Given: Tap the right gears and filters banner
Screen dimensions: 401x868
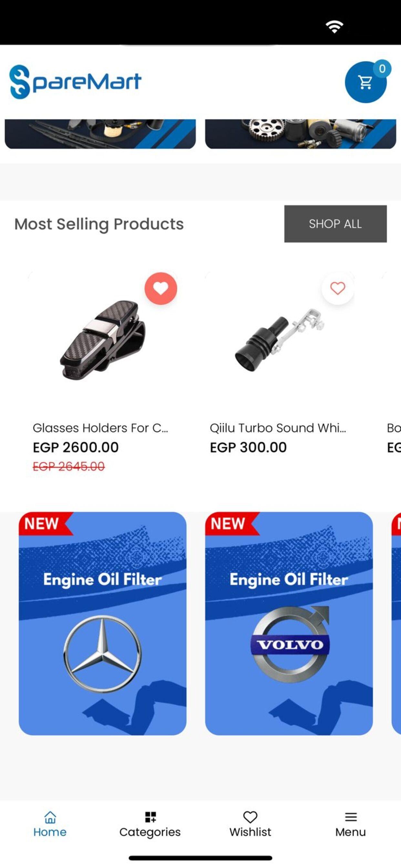Looking at the screenshot, I should click(x=301, y=134).
